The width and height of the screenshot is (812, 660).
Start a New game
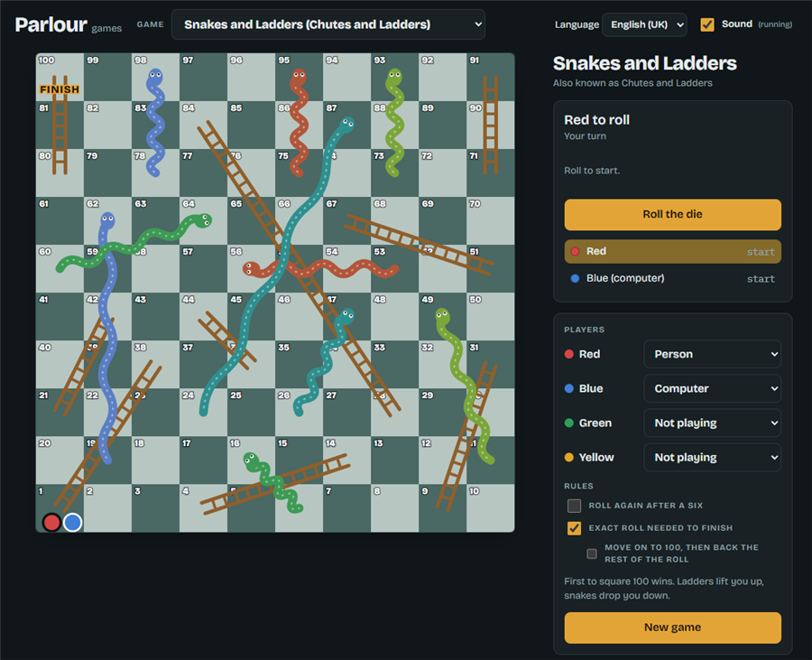coord(673,627)
